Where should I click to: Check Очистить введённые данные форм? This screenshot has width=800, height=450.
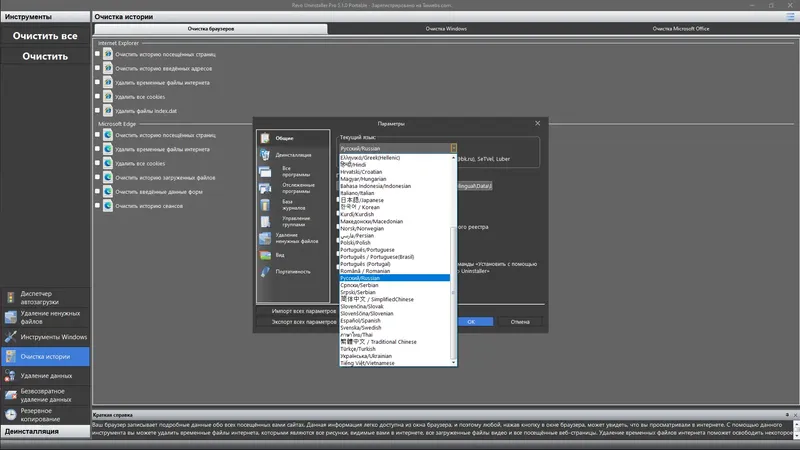pos(97,191)
